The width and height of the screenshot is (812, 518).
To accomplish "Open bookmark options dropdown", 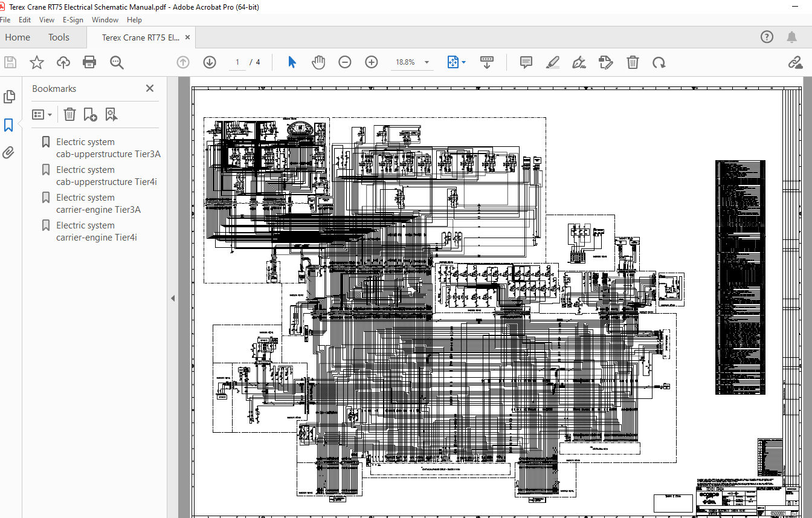I will tap(42, 114).
